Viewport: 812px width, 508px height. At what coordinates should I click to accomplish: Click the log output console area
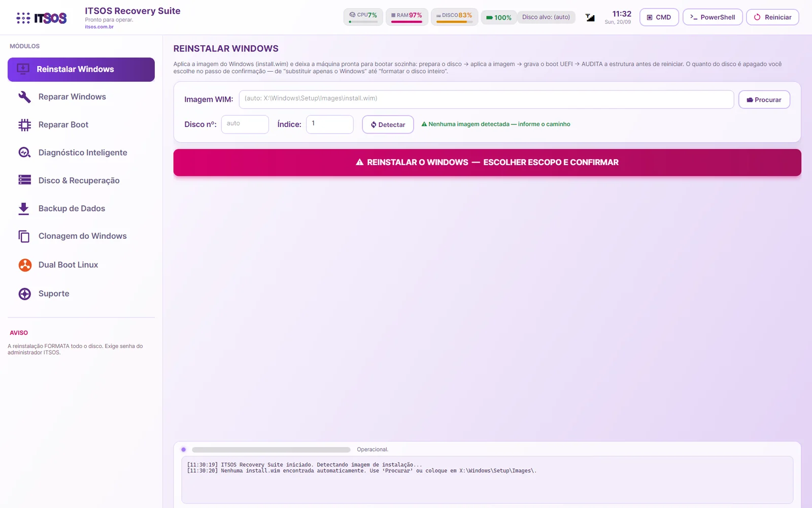[x=487, y=480]
